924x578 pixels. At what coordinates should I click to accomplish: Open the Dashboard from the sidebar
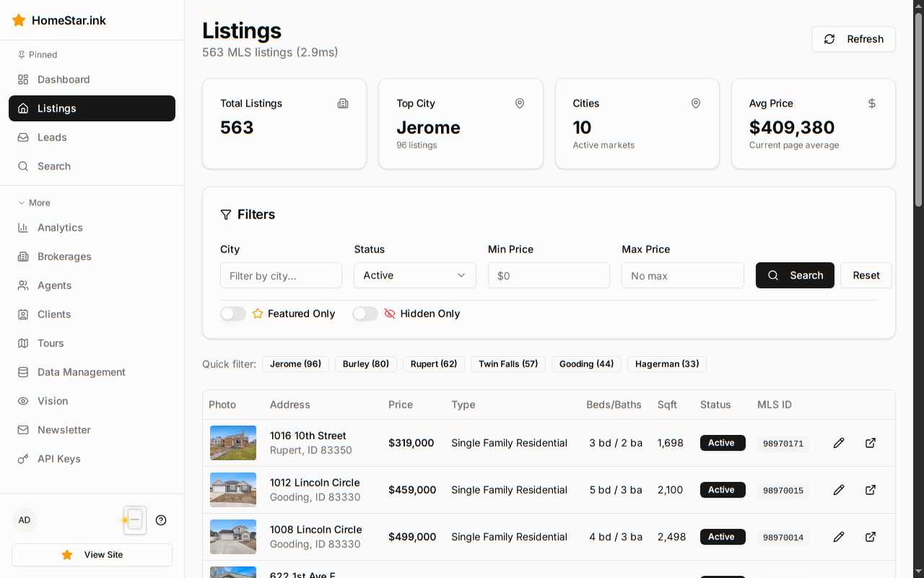coord(64,79)
